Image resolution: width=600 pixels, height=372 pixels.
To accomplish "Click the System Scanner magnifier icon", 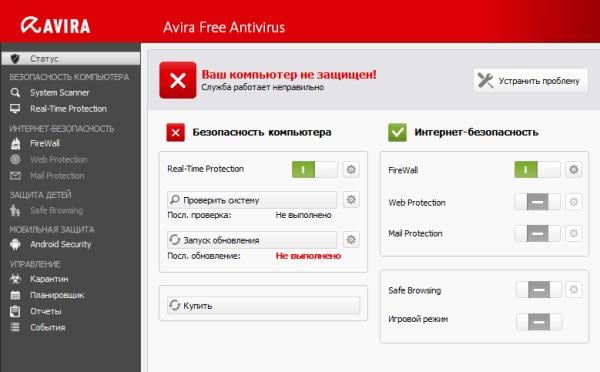I will point(15,93).
